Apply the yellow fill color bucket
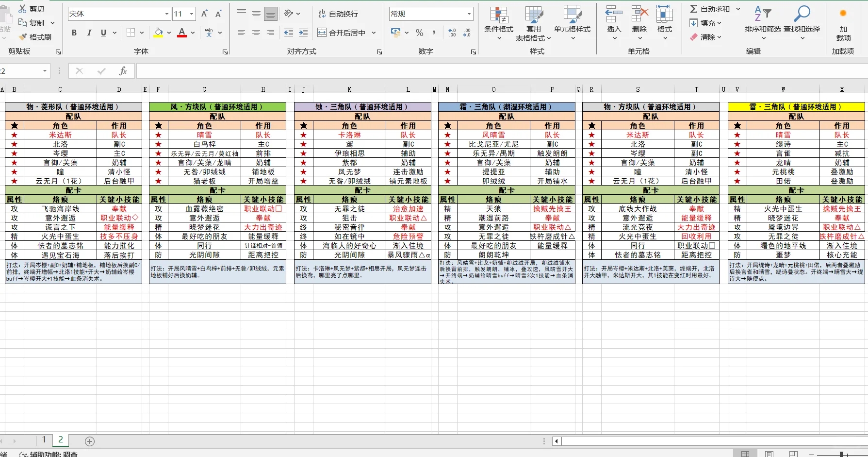Screen dimensions: 868x457 [x=158, y=33]
